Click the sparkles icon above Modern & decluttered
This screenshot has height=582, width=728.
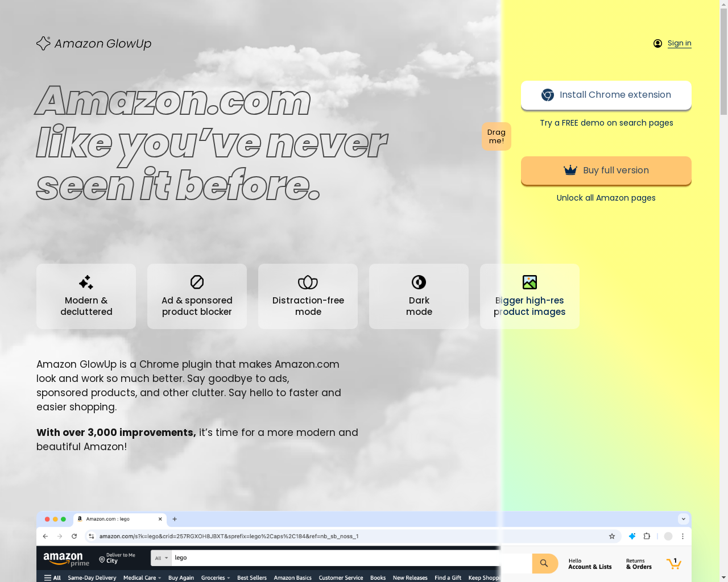pos(86,282)
